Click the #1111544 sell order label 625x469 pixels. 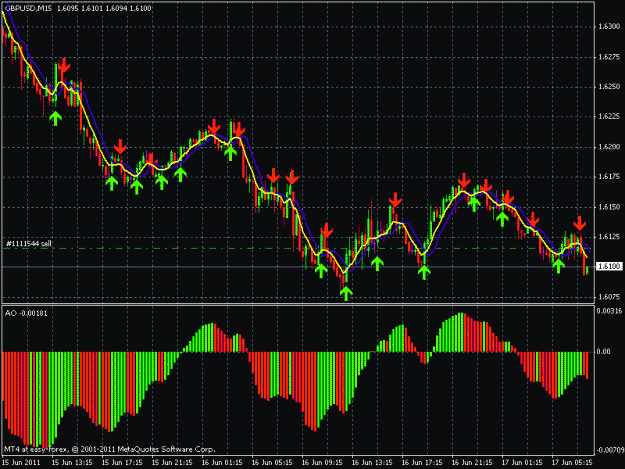[29, 243]
